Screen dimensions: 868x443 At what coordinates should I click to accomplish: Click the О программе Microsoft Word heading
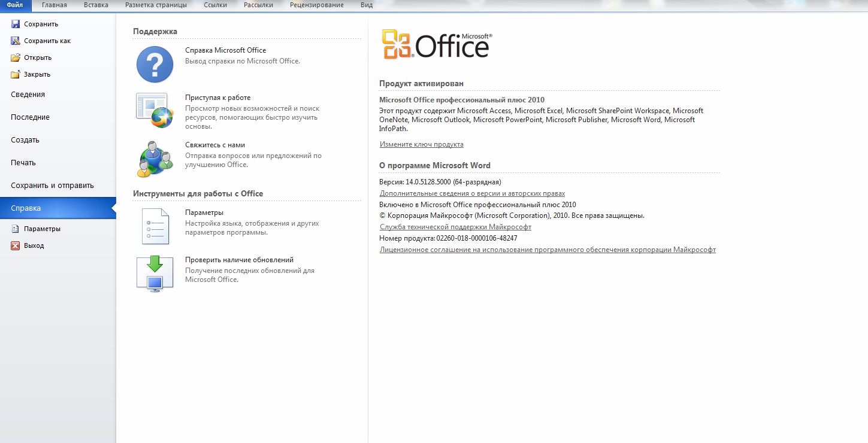pos(435,165)
